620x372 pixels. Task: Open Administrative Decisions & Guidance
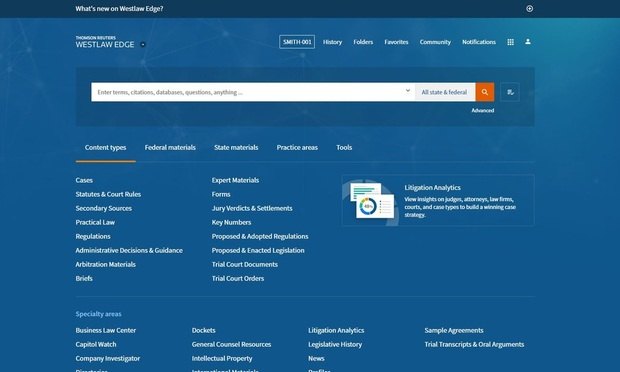(x=129, y=250)
